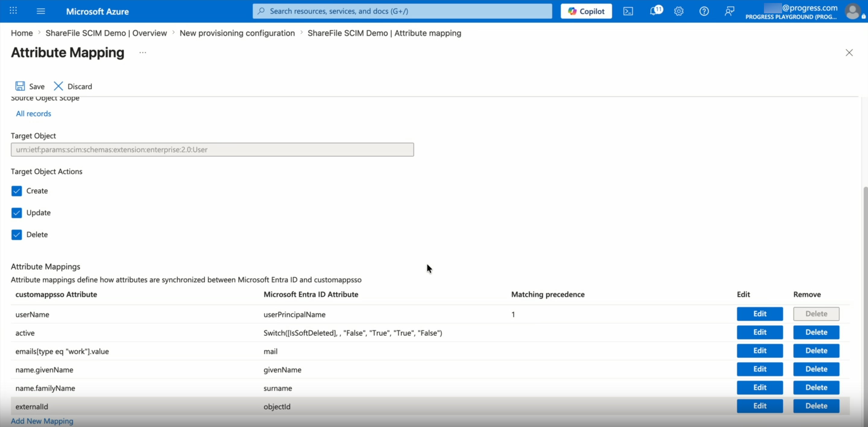
Task: Launch Cloud Shell from the top bar
Action: click(x=628, y=11)
